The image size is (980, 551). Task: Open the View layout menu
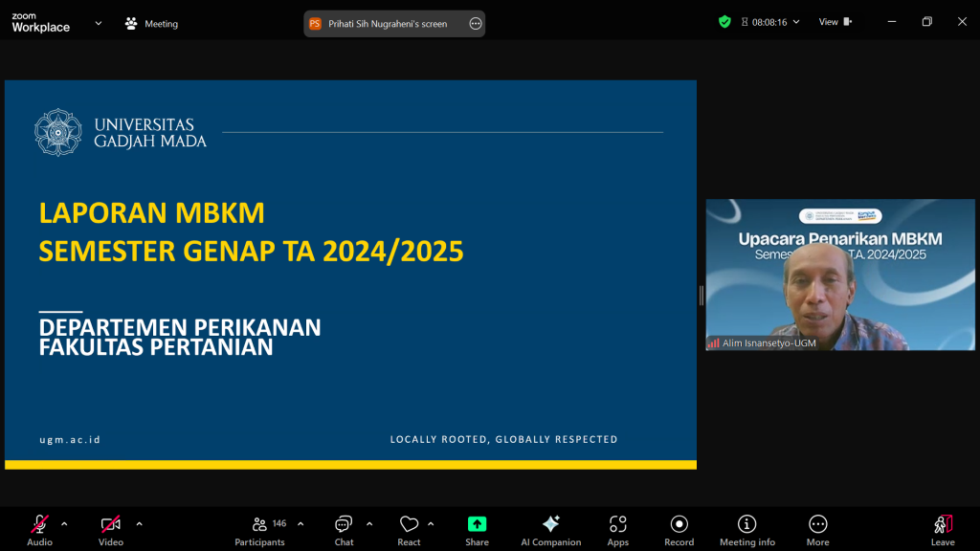[835, 22]
